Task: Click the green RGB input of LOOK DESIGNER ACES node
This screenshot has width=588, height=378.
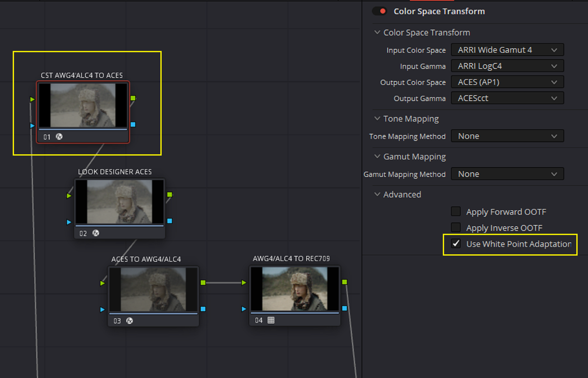Action: [x=69, y=195]
